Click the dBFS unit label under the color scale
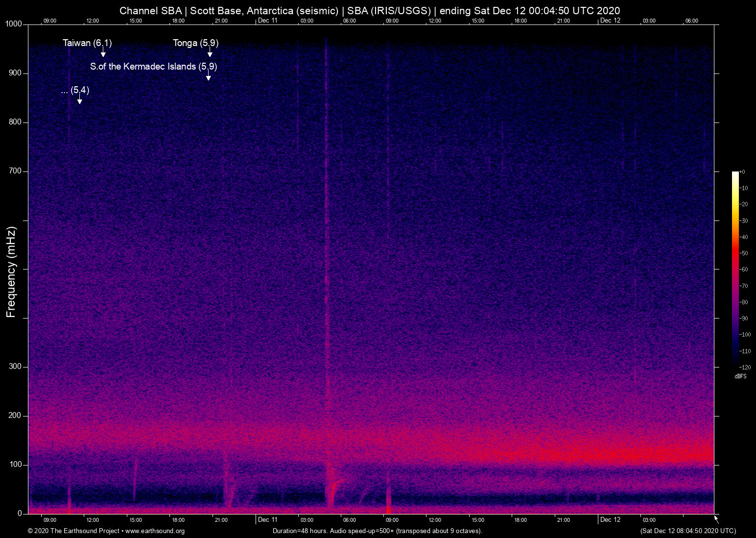Image resolution: width=756 pixels, height=538 pixels. click(x=740, y=376)
